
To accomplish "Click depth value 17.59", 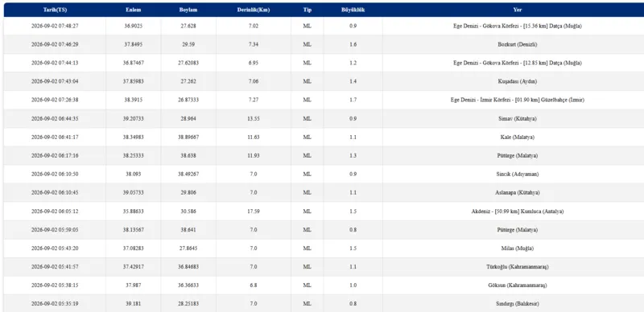I will 254,211.
